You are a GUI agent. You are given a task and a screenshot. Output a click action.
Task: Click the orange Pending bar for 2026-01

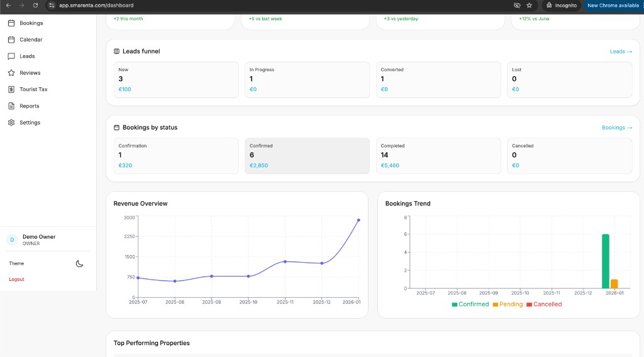pyautogui.click(x=614, y=284)
